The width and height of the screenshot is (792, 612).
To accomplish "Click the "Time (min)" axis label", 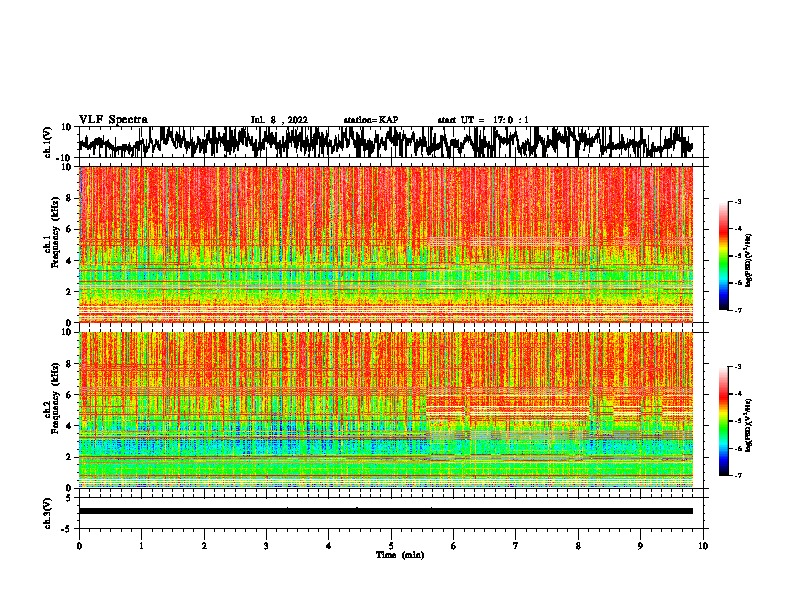I will [x=400, y=555].
